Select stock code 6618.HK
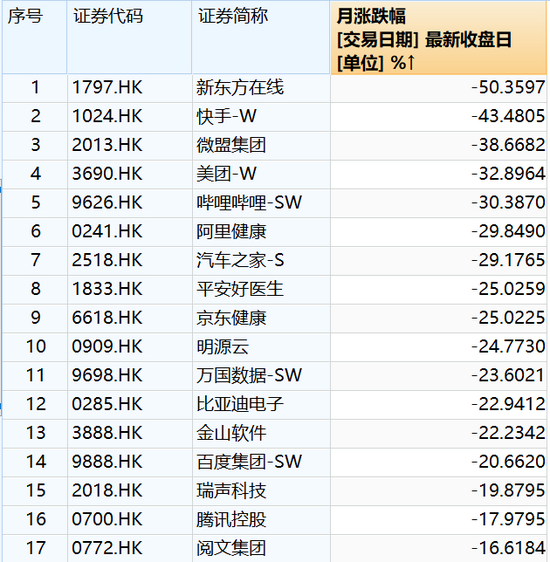This screenshot has height=562, width=550. [107, 318]
